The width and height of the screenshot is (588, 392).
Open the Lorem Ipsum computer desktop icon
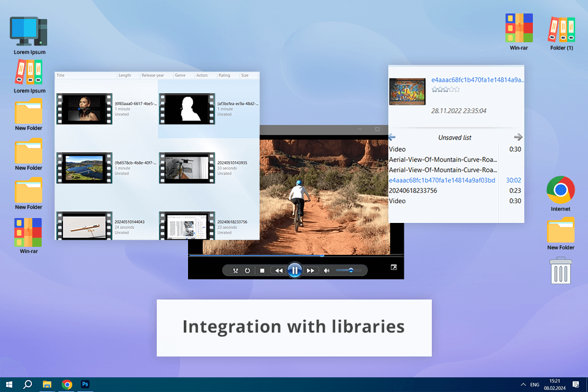[x=29, y=36]
